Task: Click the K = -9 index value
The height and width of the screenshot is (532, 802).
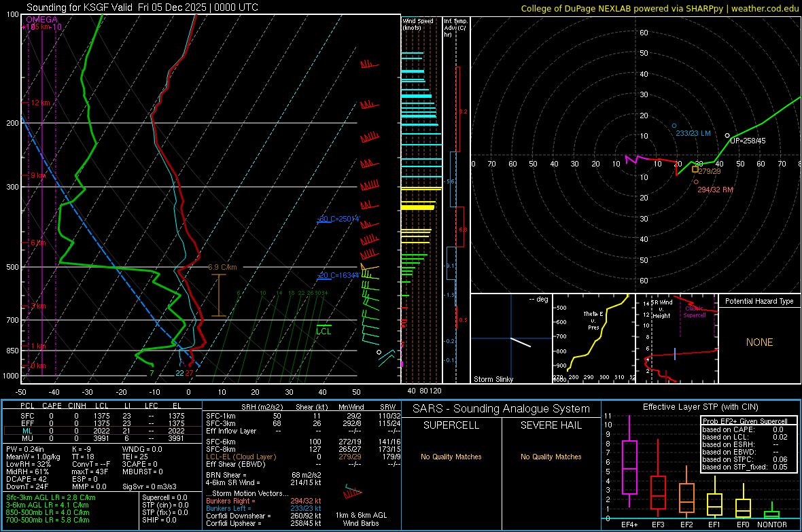Action: point(82,449)
